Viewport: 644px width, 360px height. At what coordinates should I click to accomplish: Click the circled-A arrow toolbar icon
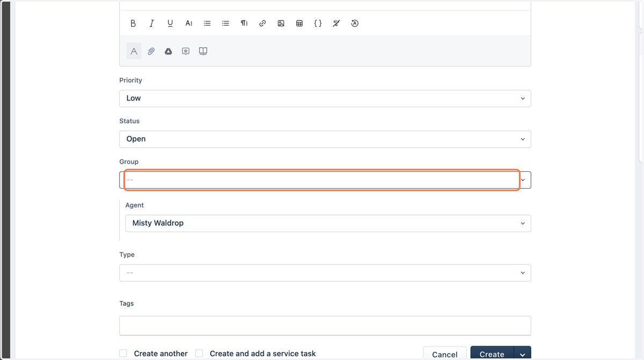[355, 24]
